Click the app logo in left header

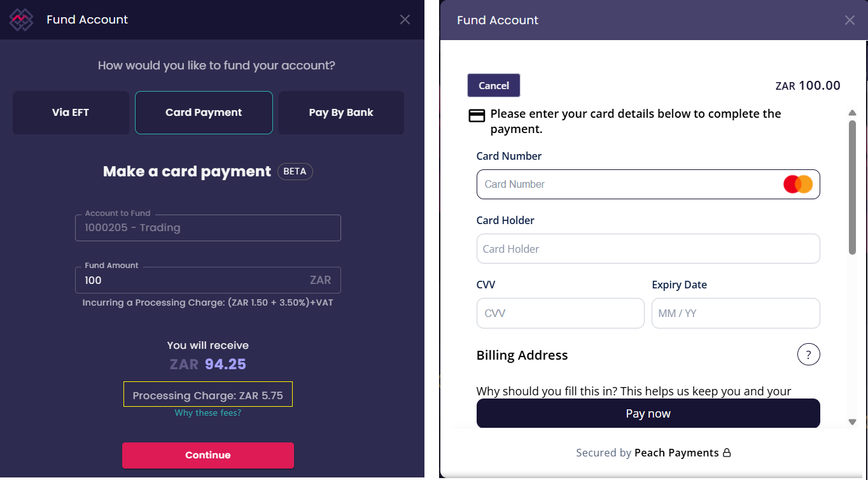pos(20,20)
